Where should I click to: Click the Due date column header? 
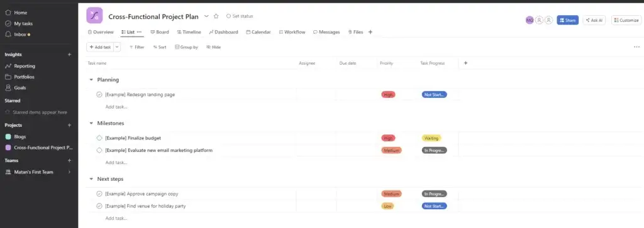pos(347,63)
